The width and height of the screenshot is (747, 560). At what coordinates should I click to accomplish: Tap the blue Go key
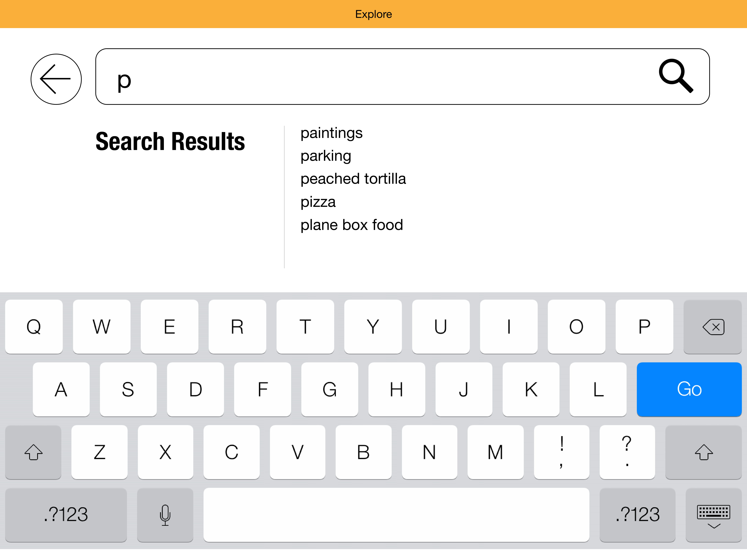689,390
